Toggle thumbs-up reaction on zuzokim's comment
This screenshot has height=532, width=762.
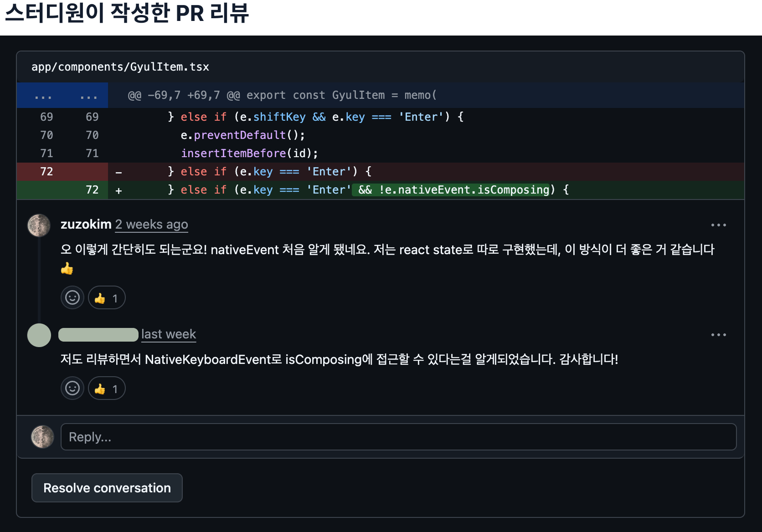[x=107, y=298]
